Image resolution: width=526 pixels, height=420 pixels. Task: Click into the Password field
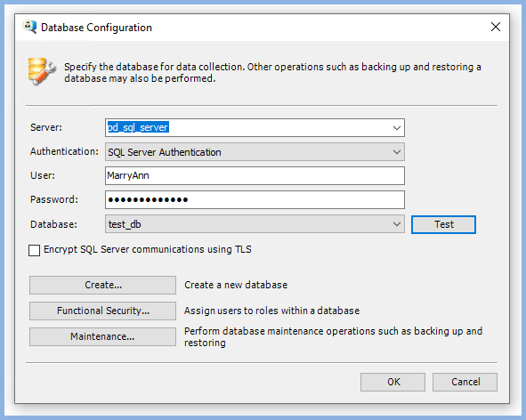click(255, 200)
